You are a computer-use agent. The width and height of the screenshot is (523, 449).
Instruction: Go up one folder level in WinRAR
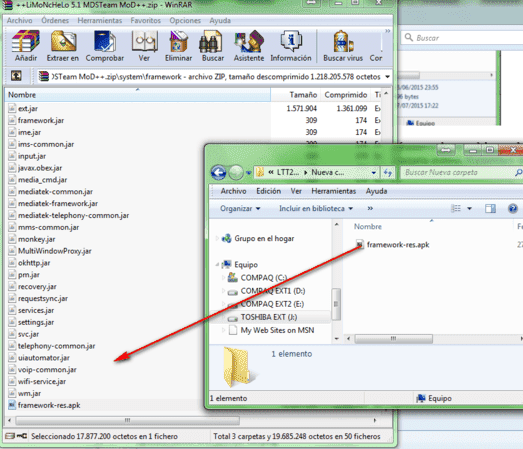pyautogui.click(x=16, y=76)
